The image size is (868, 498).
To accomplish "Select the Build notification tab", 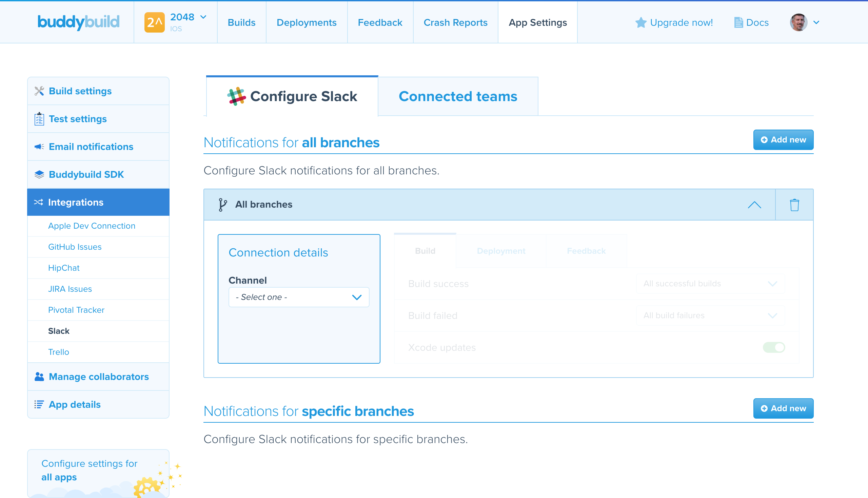I will click(x=425, y=251).
